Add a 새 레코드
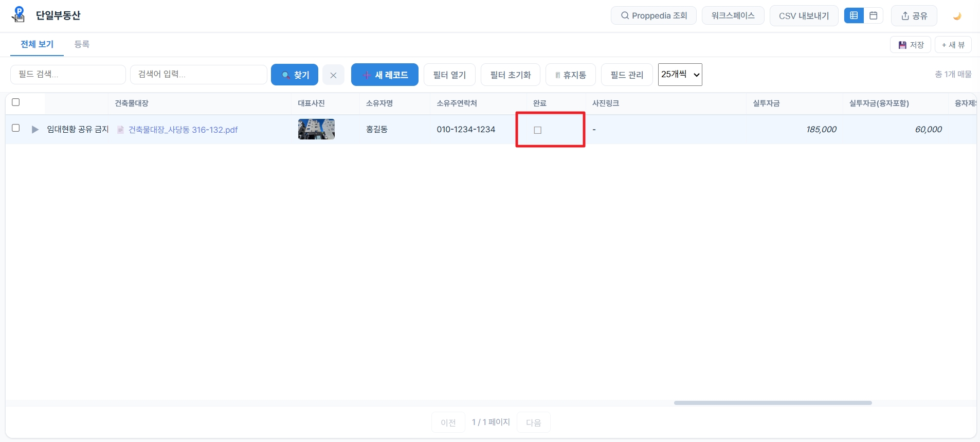980x442 pixels. 385,75
